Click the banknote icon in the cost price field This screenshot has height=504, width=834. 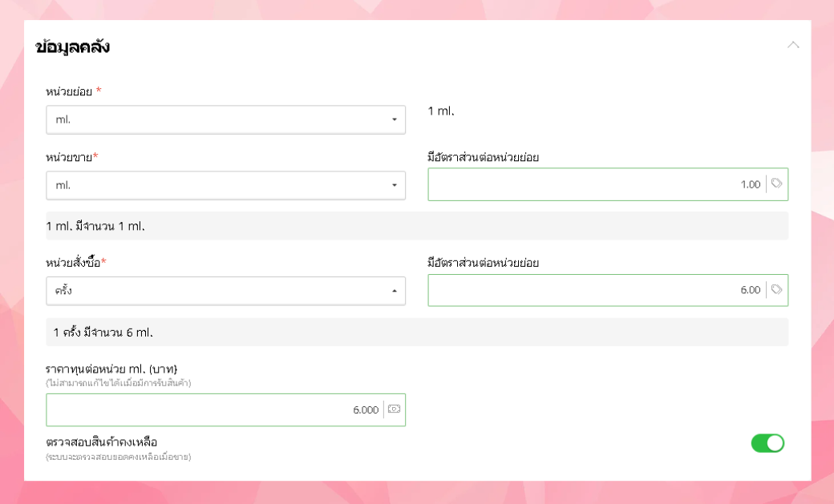click(394, 409)
